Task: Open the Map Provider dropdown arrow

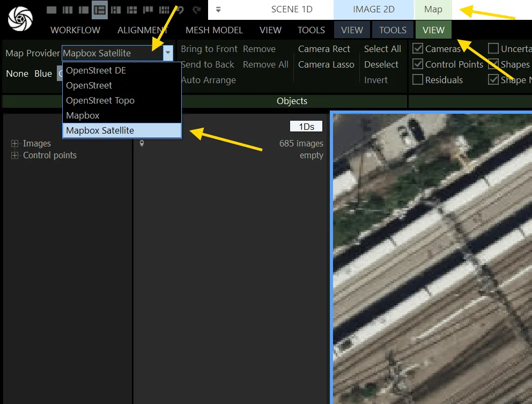Action: click(168, 53)
